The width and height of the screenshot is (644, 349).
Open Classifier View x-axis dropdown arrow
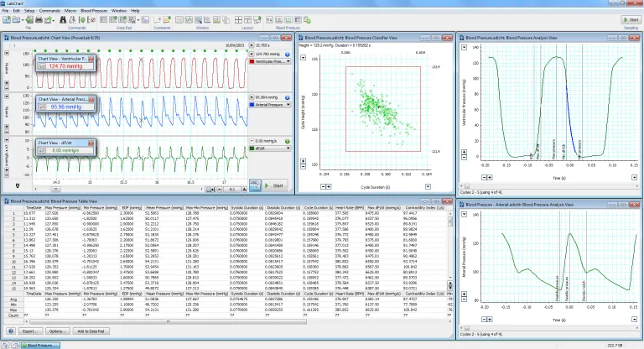point(428,186)
